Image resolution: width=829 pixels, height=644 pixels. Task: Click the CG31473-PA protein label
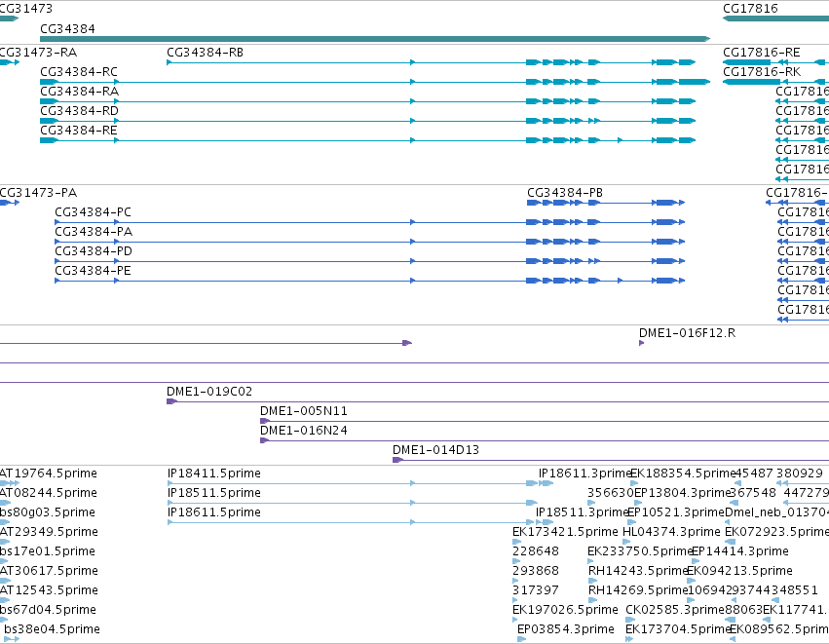coord(39,193)
